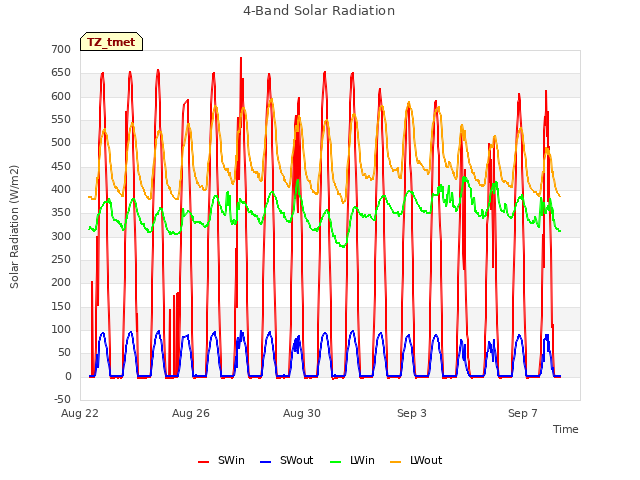Viewport: 640px width, 480px height.
Task: Select the LWin legend label
Action: (362, 460)
